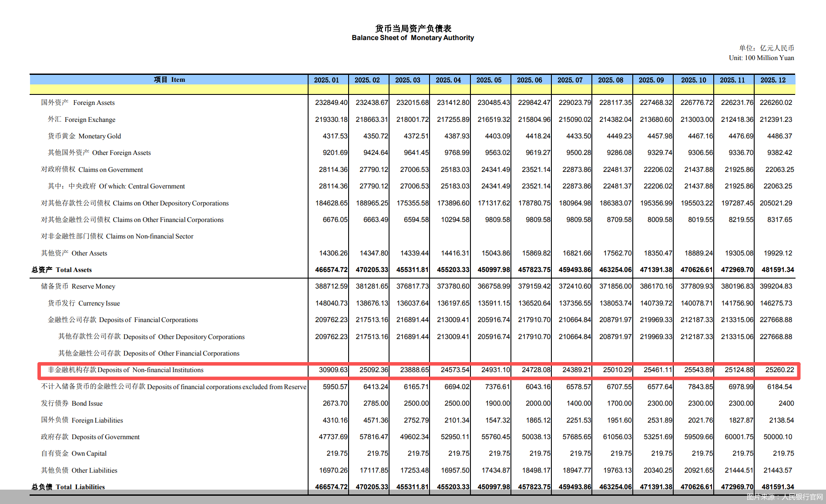Click the Claims on Non-financial Sector label

point(118,236)
